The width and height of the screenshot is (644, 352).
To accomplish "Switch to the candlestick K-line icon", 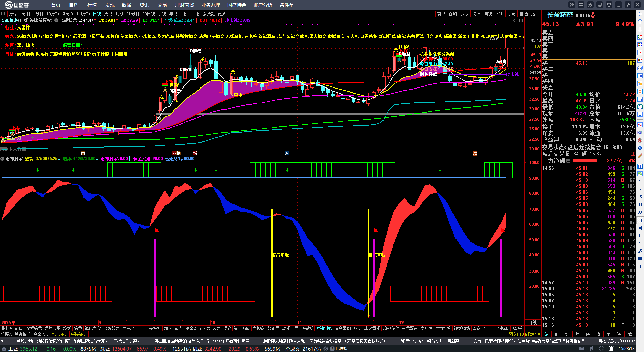I will coord(640,60).
